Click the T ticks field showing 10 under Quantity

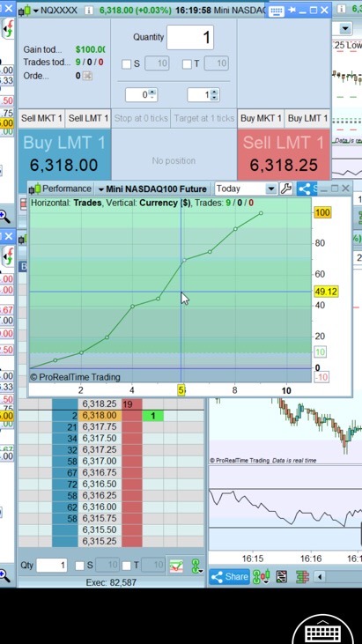[217, 63]
